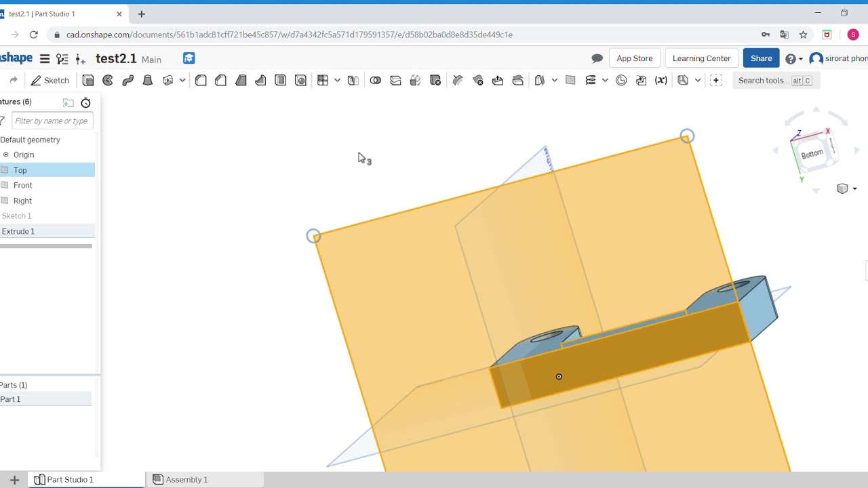Select the Transform tool
This screenshot has width=868, height=488.
pyautogui.click(x=416, y=81)
